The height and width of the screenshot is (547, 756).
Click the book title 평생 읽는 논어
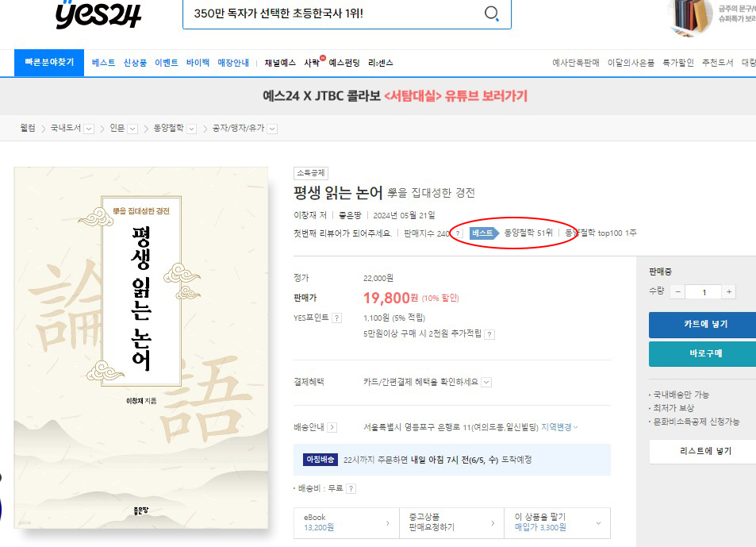[x=338, y=193]
